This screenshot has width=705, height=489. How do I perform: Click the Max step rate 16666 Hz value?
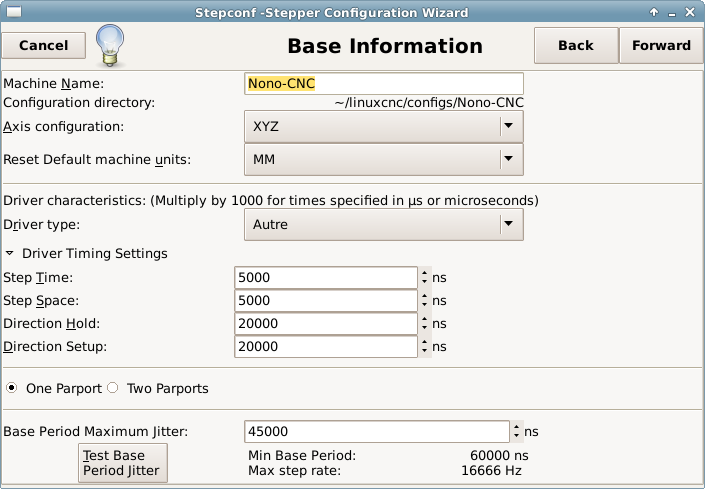[491, 471]
